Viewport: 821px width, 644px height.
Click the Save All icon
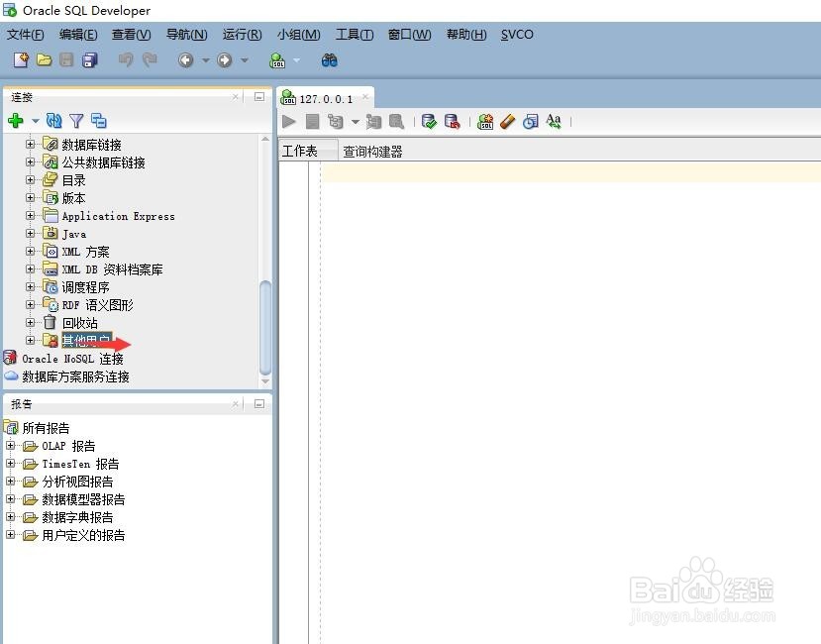[90, 60]
